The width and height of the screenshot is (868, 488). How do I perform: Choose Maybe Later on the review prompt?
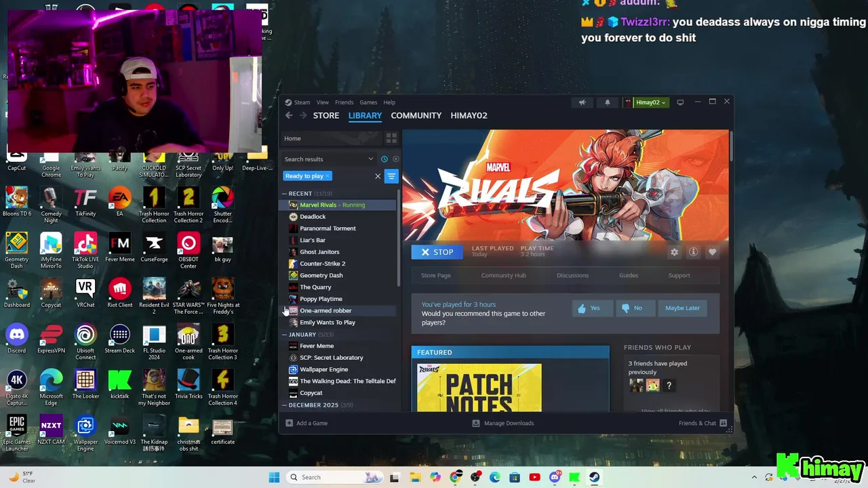tap(682, 308)
